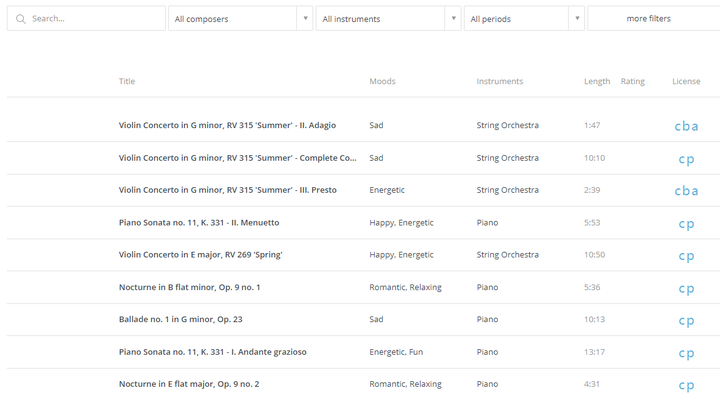This screenshot has width=720, height=400.
Task: Click license icon for Summer Complete Concerto
Action: click(x=686, y=159)
